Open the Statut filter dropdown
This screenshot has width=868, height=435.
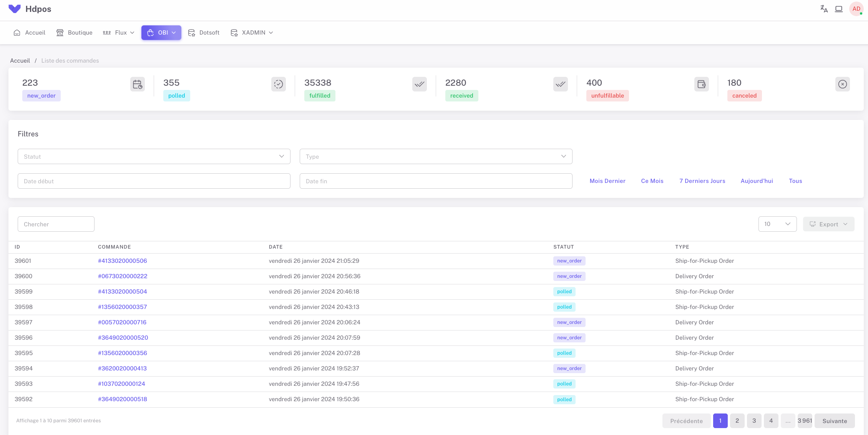tap(154, 156)
